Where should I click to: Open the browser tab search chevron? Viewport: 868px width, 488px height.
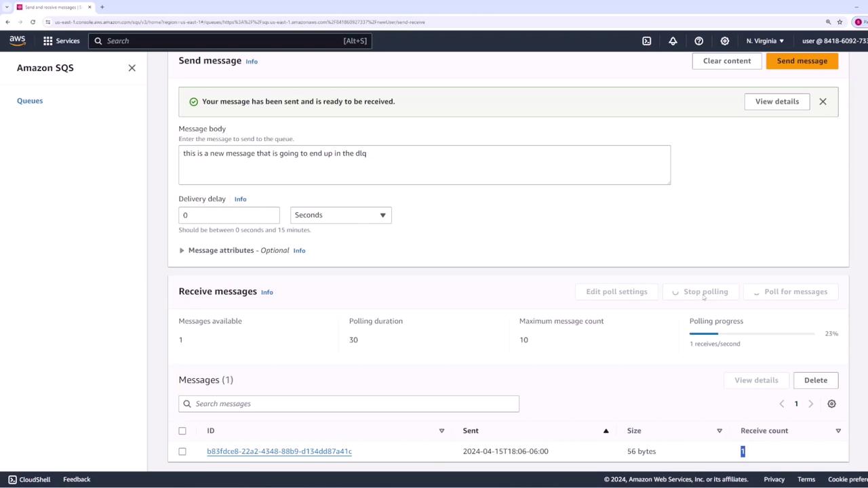[6, 7]
